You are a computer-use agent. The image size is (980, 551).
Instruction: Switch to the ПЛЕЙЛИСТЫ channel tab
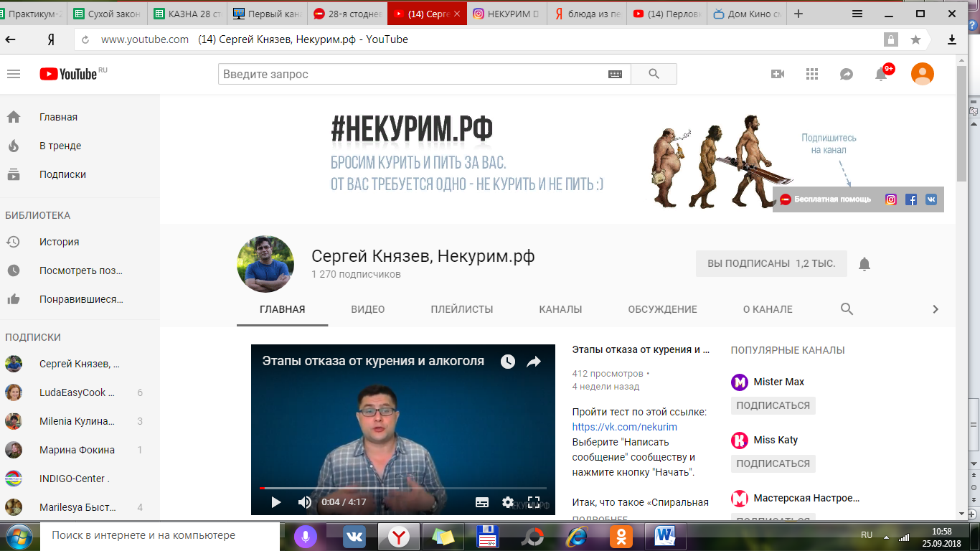[x=462, y=309]
